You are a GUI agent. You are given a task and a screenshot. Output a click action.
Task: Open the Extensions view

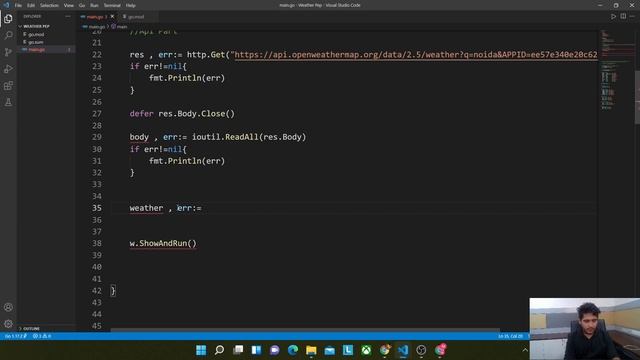[x=8, y=86]
